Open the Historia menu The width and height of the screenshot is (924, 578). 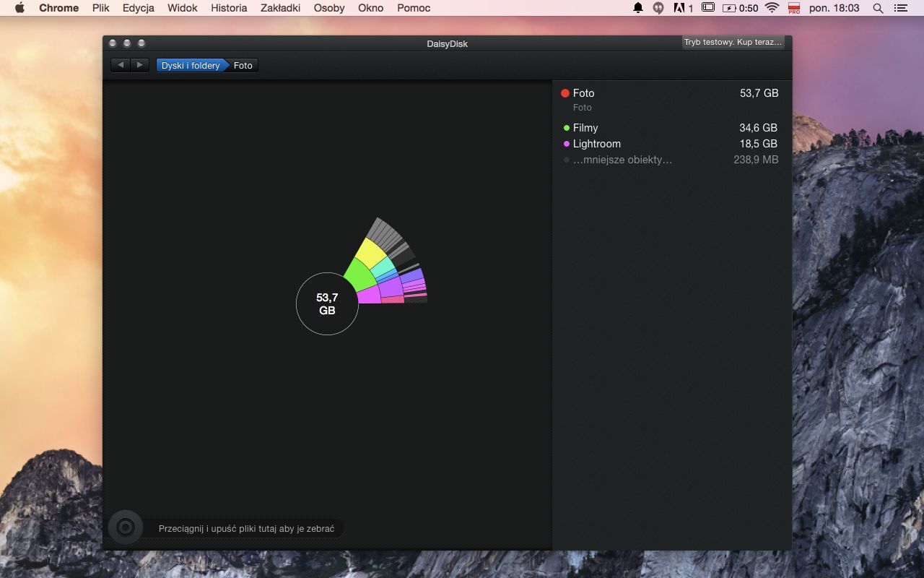[229, 8]
